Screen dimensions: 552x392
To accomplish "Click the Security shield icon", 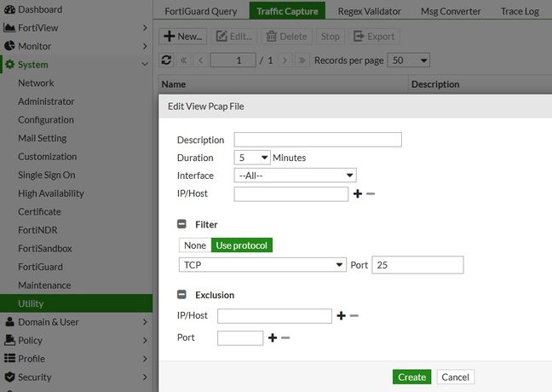I will [10, 377].
